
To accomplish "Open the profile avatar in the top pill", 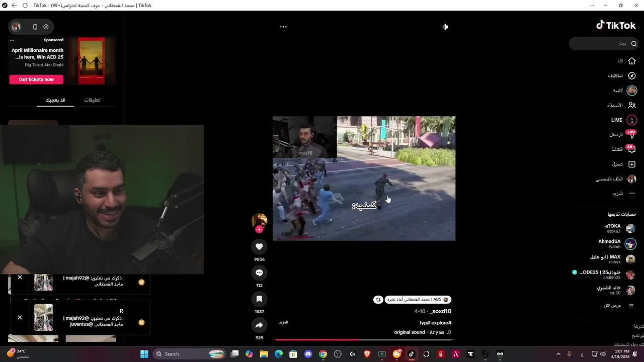I will 16,27.
